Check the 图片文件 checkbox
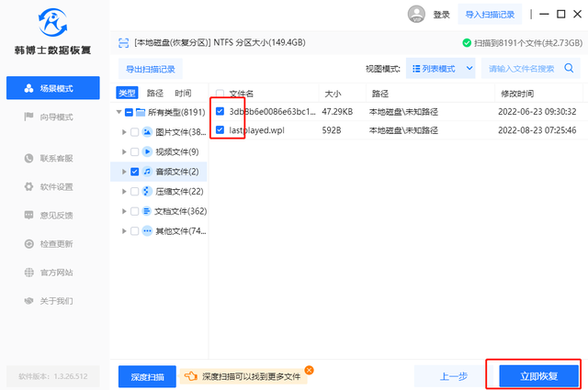The width and height of the screenshot is (588, 390). pos(135,132)
